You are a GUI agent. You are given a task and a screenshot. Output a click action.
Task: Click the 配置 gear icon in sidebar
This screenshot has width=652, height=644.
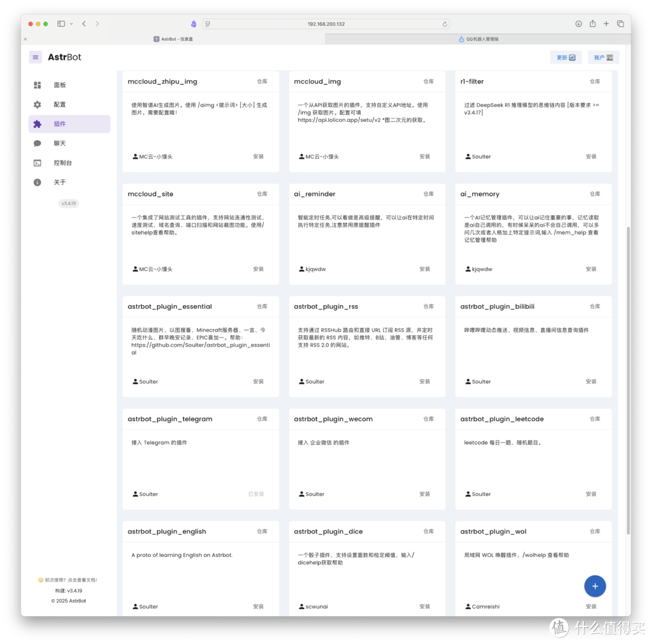(x=36, y=105)
